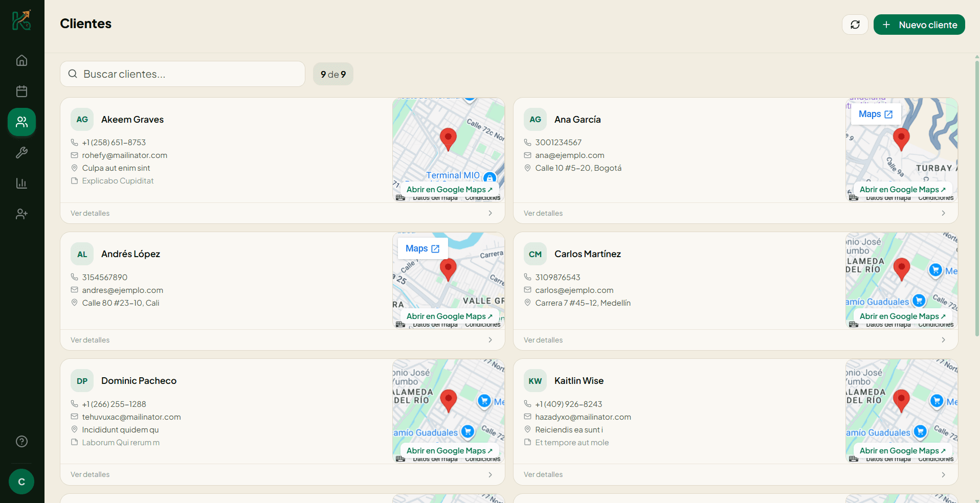Screen dimensions: 980x503
Task: Click the red pin on Kaitlin Wise's map
Action: point(901,400)
